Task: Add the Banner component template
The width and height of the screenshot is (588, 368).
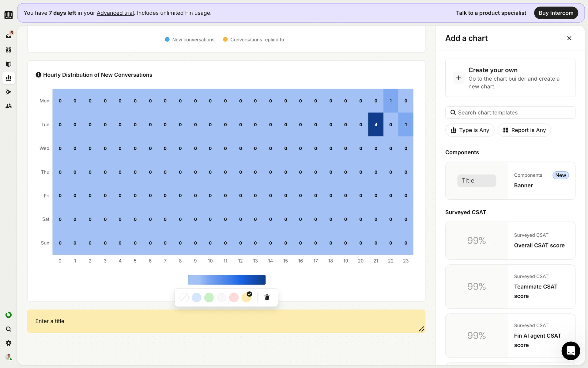Action: (510, 181)
